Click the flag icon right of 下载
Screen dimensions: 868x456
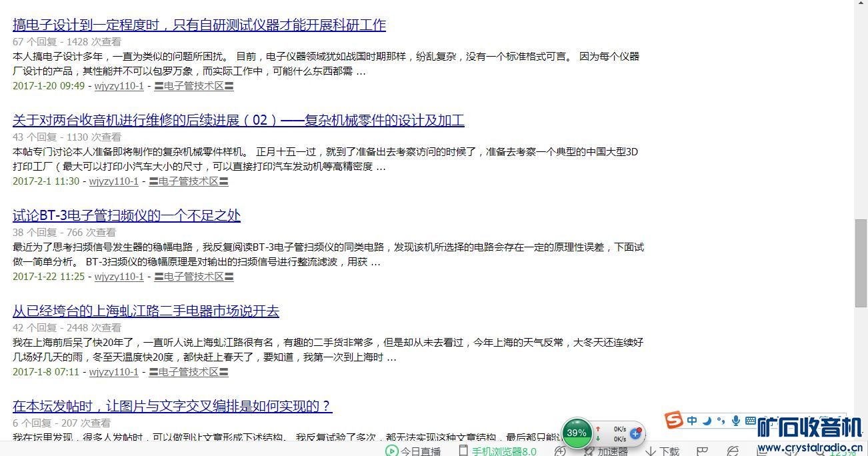coord(702,451)
